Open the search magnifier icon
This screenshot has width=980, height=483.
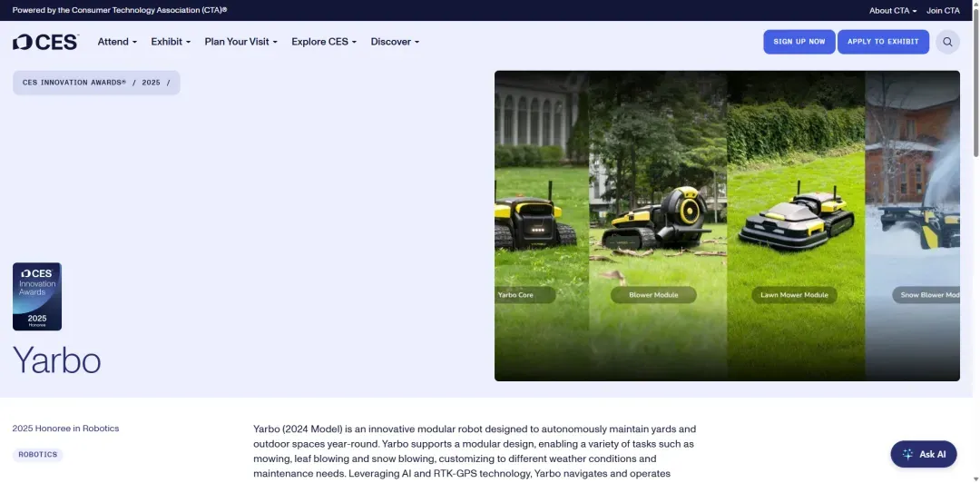pyautogui.click(x=947, y=42)
